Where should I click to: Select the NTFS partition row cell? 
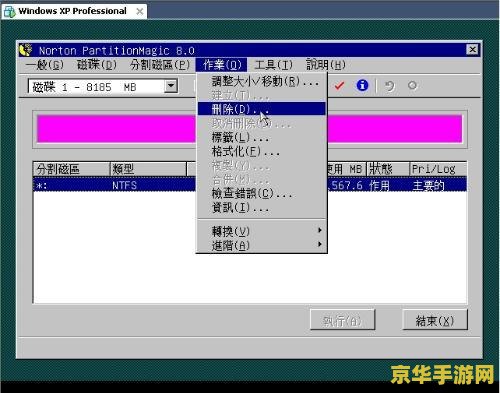(124, 185)
